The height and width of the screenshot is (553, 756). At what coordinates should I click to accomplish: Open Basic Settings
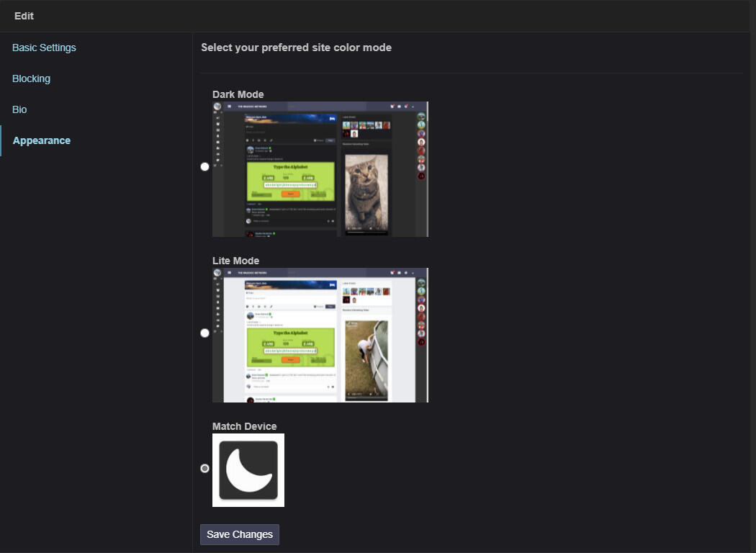(44, 48)
